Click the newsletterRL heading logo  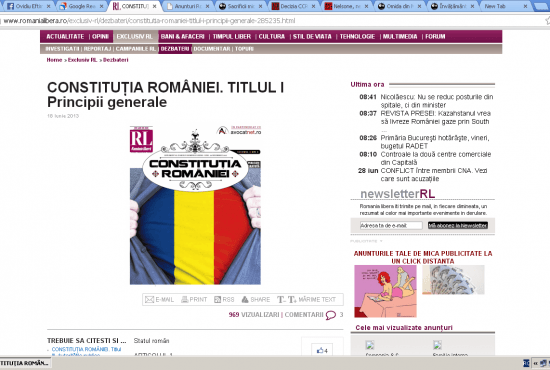click(397, 194)
